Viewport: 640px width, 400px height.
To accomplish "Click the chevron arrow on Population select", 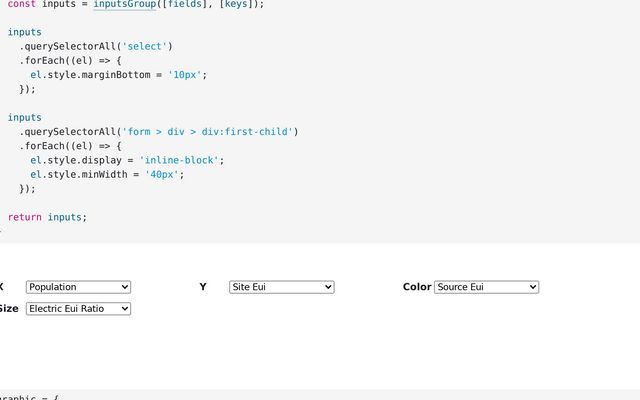I will 125,287.
